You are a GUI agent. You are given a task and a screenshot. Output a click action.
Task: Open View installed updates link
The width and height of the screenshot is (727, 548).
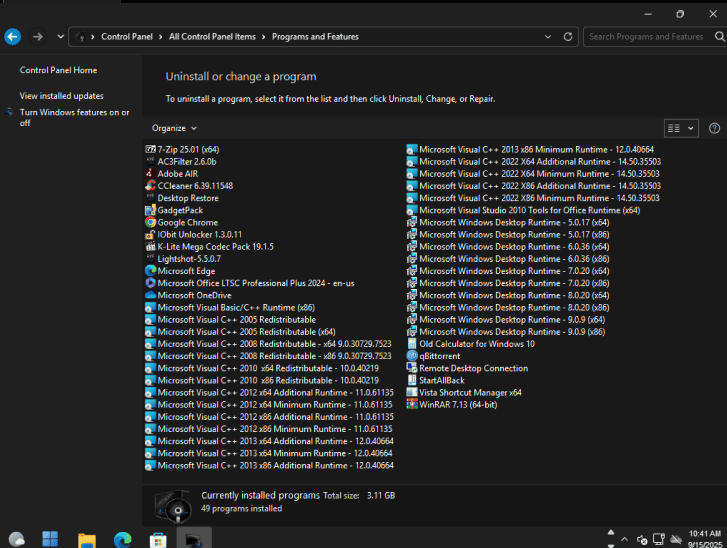[61, 96]
